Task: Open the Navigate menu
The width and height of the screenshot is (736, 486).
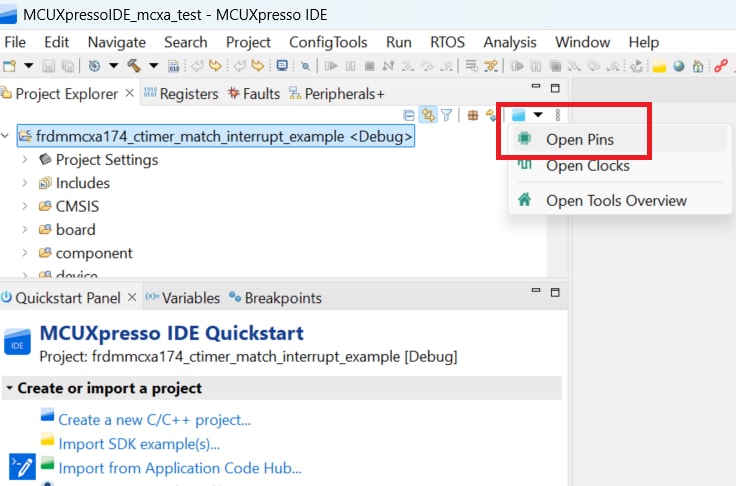Action: (x=116, y=42)
